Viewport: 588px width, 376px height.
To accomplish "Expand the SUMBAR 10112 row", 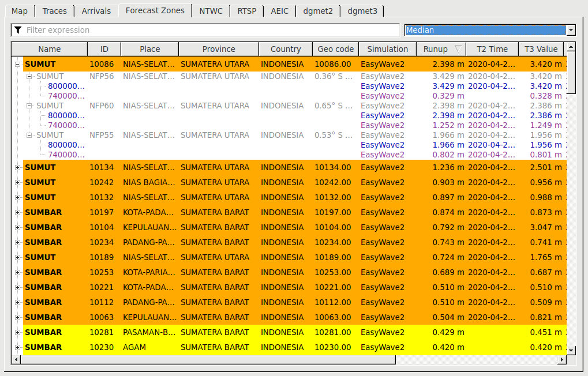I will pos(18,303).
